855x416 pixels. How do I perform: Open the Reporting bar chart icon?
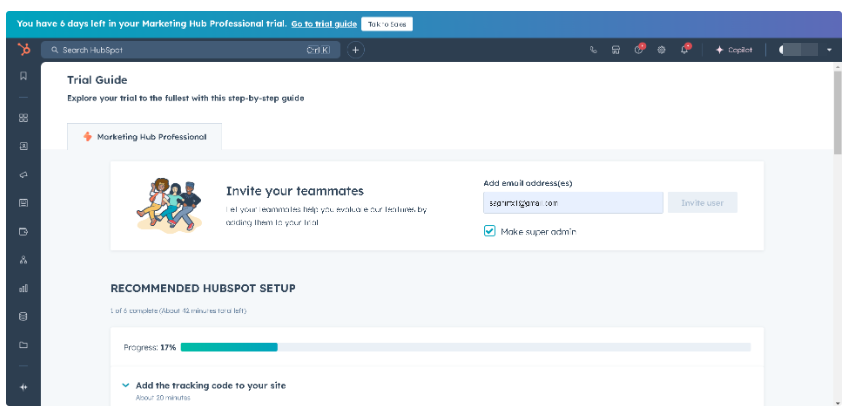[23, 288]
